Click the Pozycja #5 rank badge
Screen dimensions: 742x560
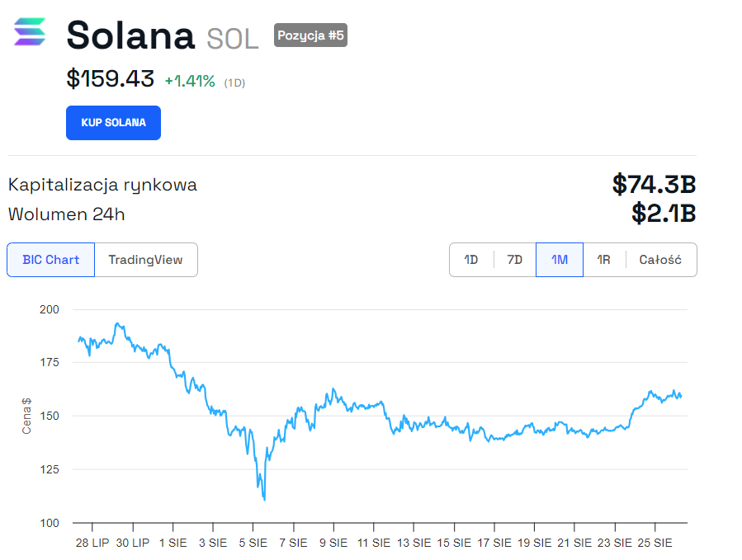(310, 35)
